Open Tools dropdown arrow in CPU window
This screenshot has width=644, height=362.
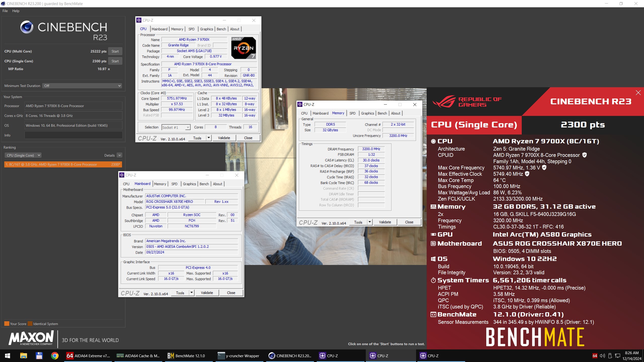point(209,138)
